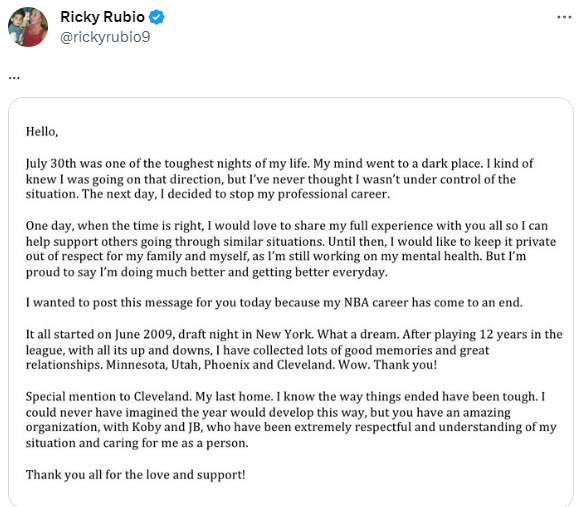Click the line "Special mention to Cleveland"
The width and height of the screenshot is (576, 507).
click(285, 397)
